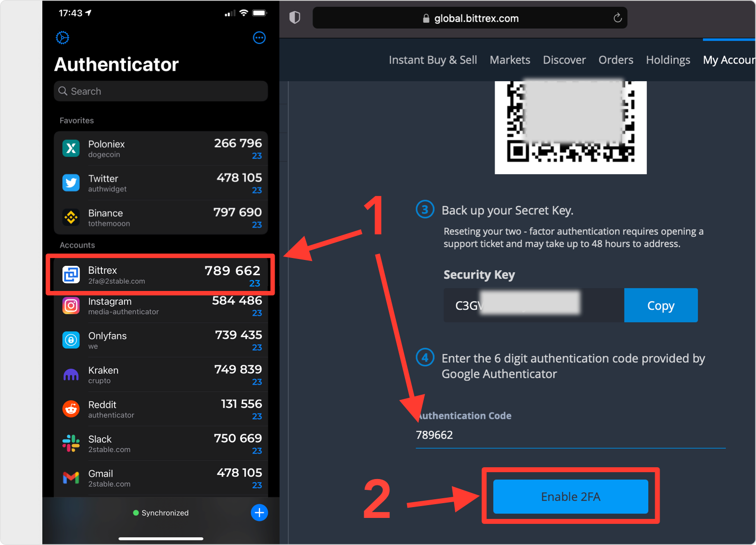Click the browser privacy shield icon

coord(295,18)
